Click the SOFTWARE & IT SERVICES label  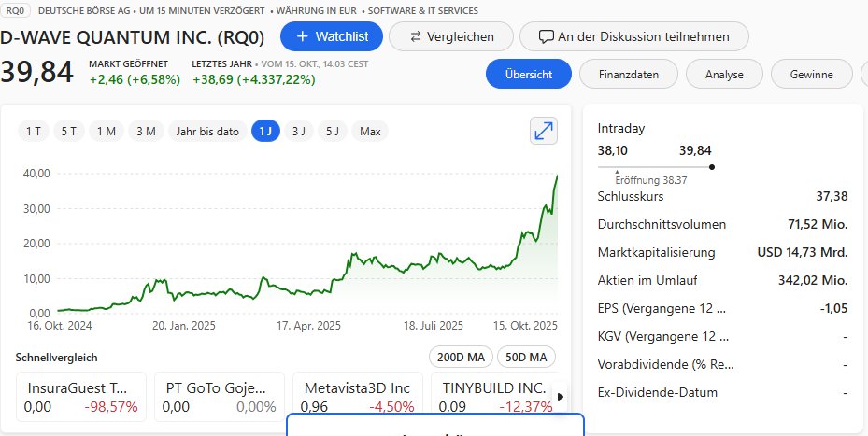(423, 10)
